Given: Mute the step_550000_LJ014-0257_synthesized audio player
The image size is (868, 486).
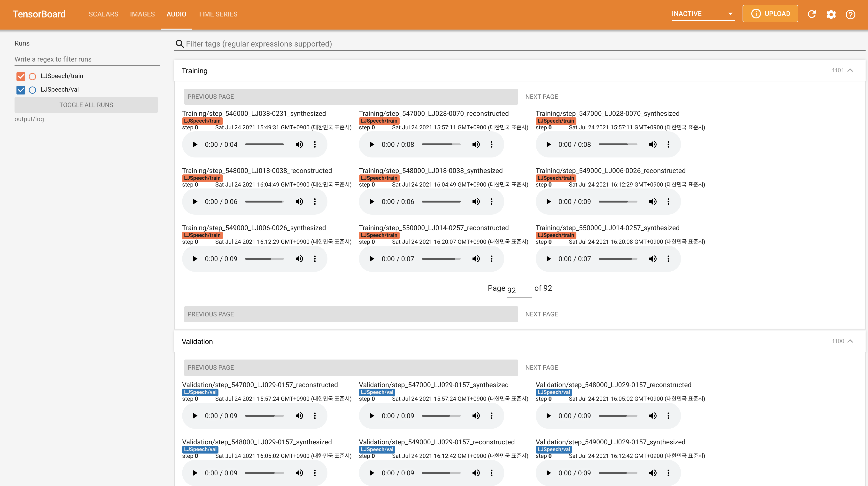Looking at the screenshot, I should coord(653,259).
